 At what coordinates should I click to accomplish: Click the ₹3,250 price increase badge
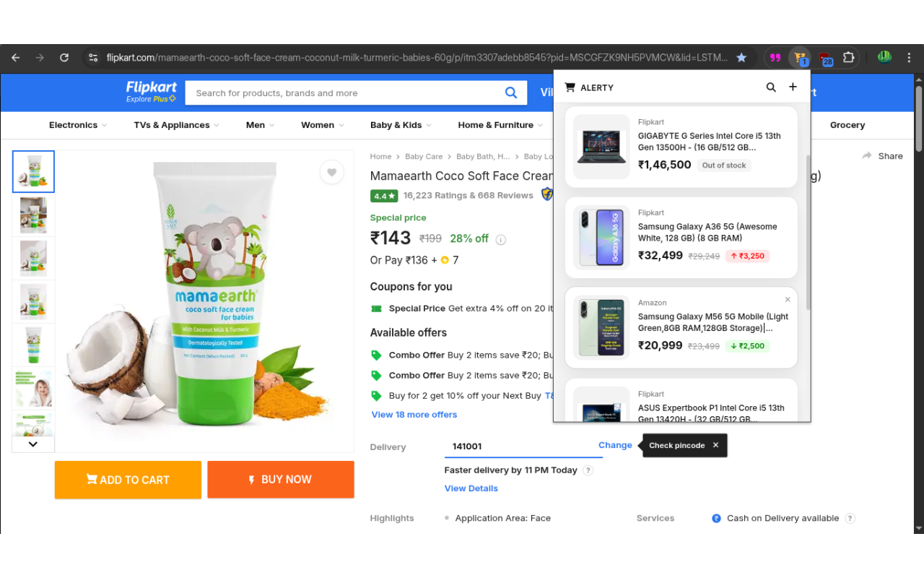pos(748,256)
